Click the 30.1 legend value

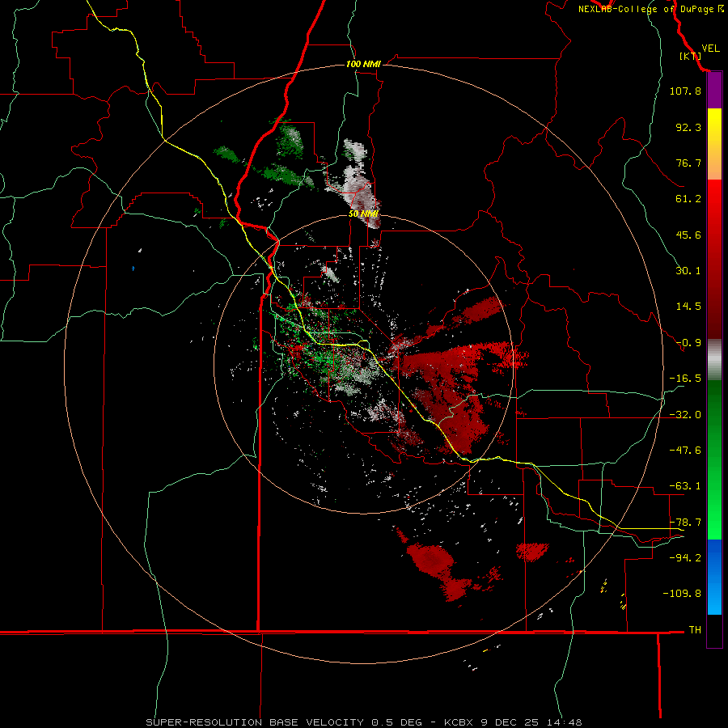click(688, 271)
